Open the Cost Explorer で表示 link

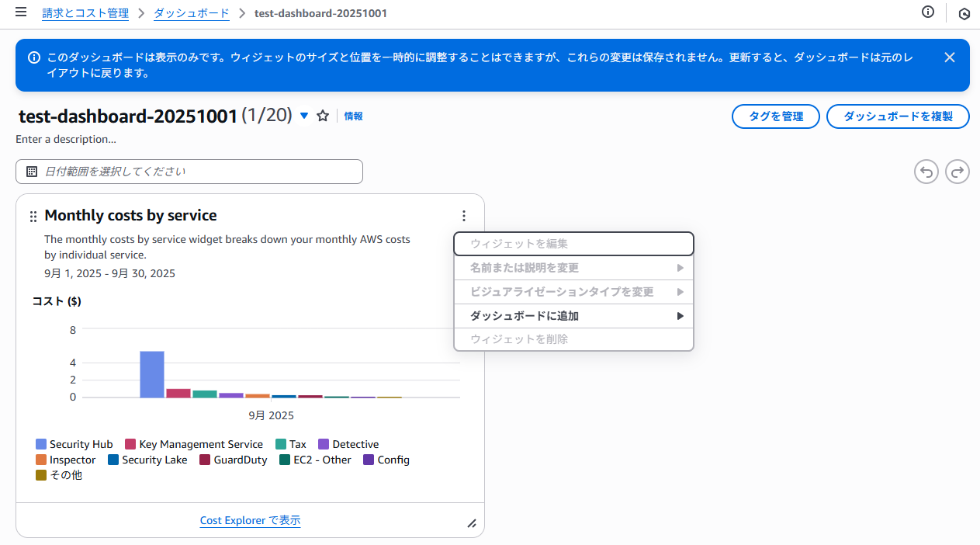tap(250, 520)
